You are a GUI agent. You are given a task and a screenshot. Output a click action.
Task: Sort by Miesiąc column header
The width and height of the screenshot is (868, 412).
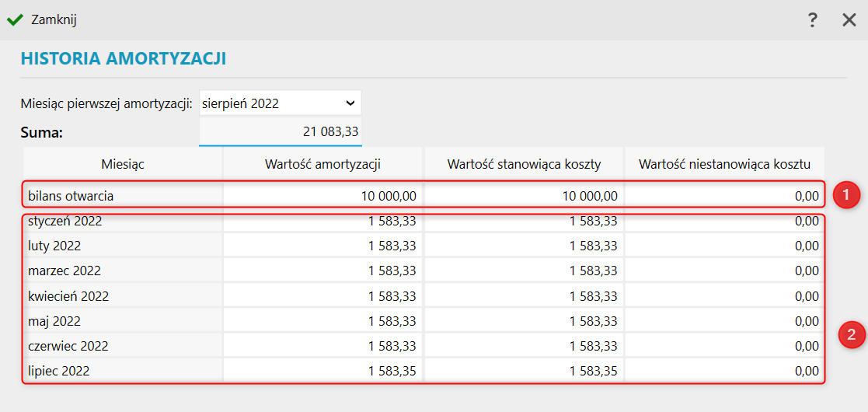(x=123, y=163)
